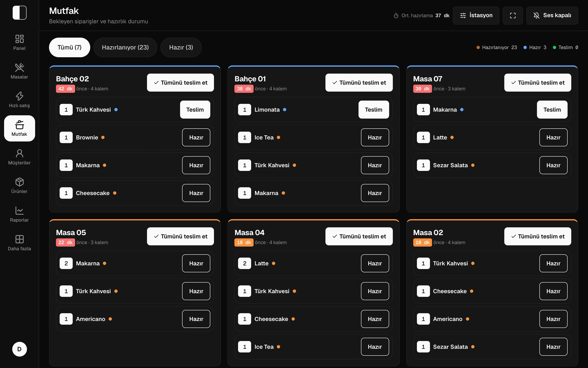This screenshot has width=588, height=368.
Task: Click the 42 dk badge on Bahçe 02
Action: [x=65, y=89]
